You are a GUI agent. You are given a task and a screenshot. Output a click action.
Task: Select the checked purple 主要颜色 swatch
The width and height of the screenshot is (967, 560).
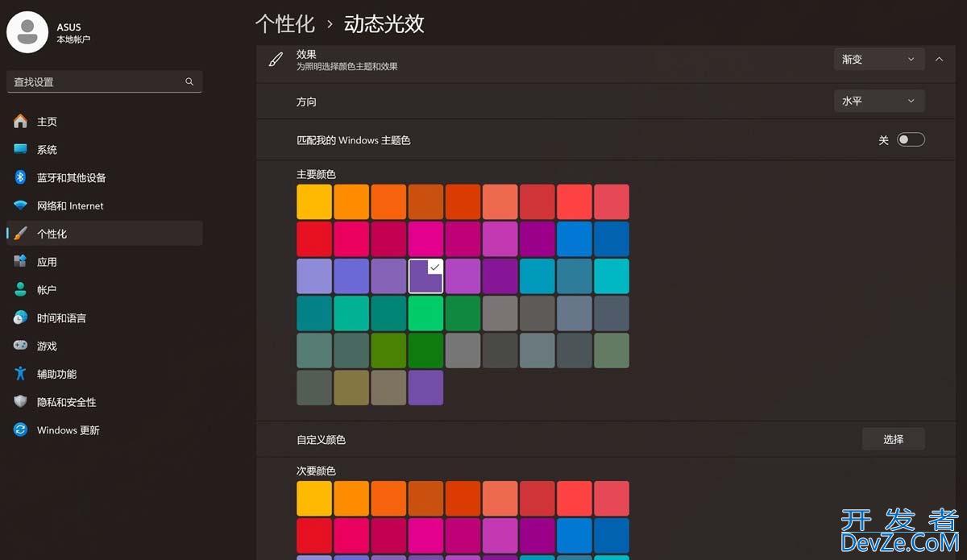click(425, 276)
